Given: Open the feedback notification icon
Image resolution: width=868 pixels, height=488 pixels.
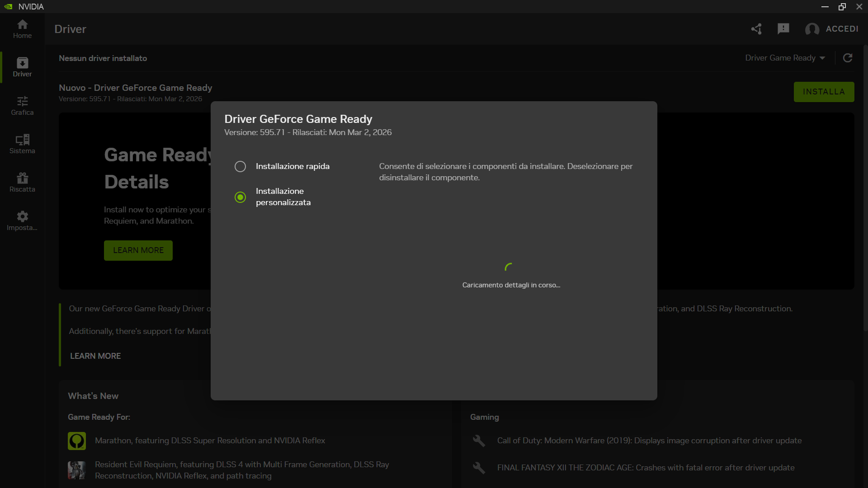Looking at the screenshot, I should pyautogui.click(x=783, y=29).
